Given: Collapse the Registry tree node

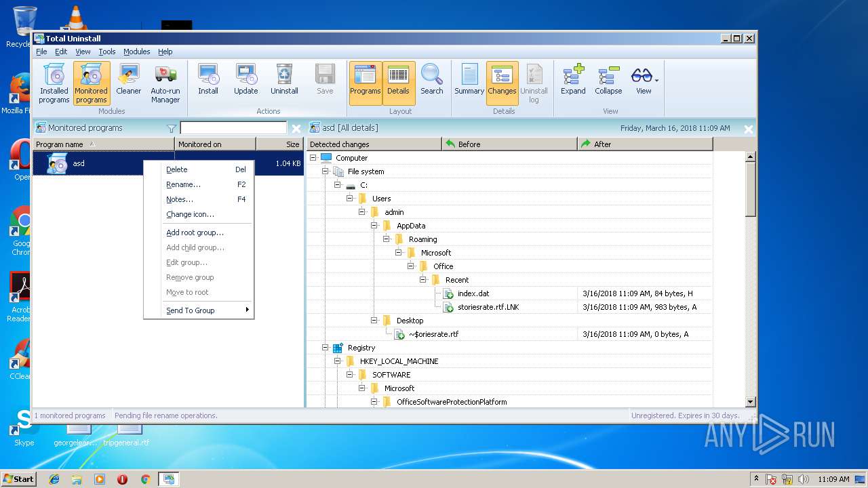Looking at the screenshot, I should pyautogui.click(x=325, y=348).
